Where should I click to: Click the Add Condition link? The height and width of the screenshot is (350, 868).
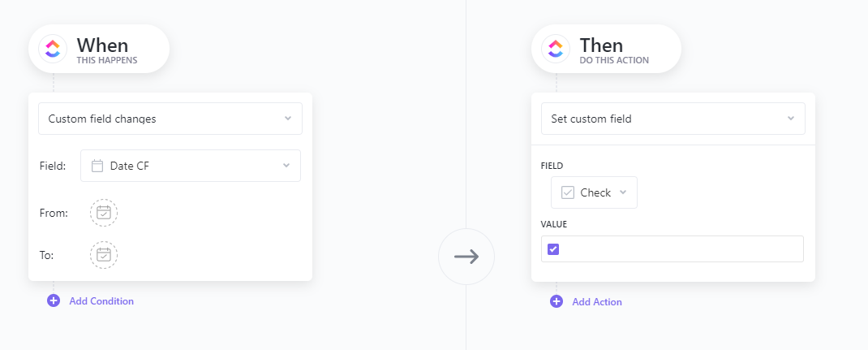(101, 301)
